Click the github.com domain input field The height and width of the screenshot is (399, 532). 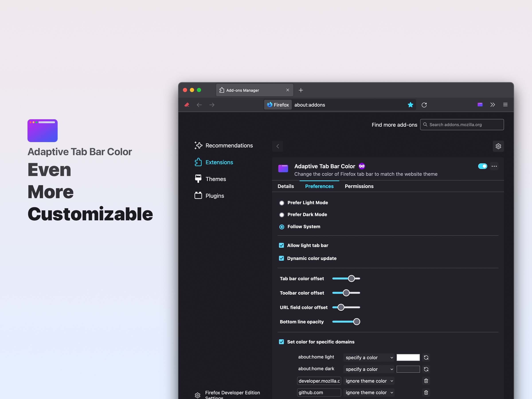(319, 393)
